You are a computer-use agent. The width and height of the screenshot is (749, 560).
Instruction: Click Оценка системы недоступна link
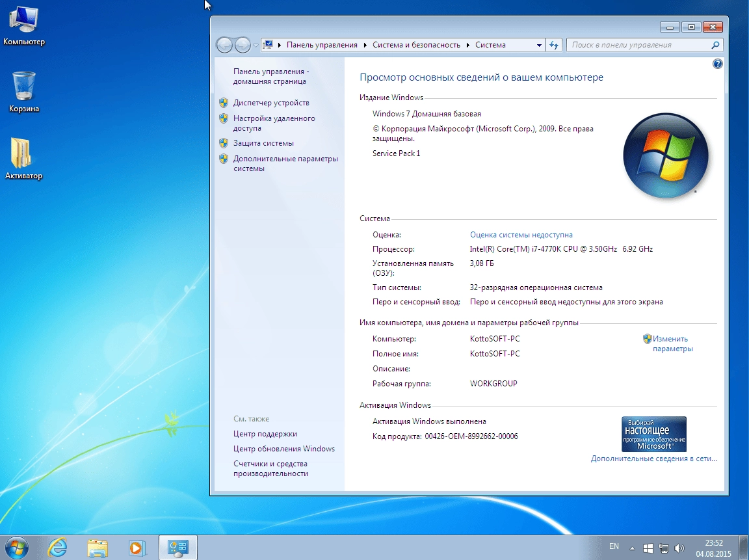coord(521,235)
